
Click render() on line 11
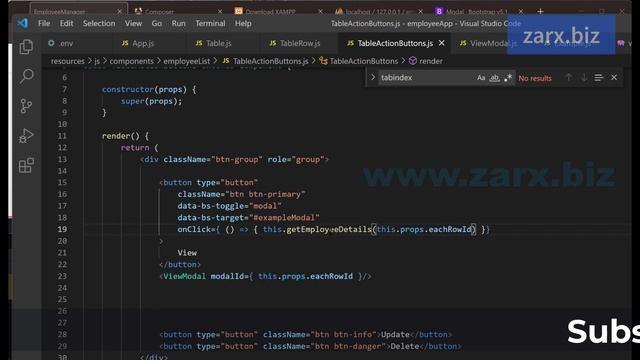[120, 136]
